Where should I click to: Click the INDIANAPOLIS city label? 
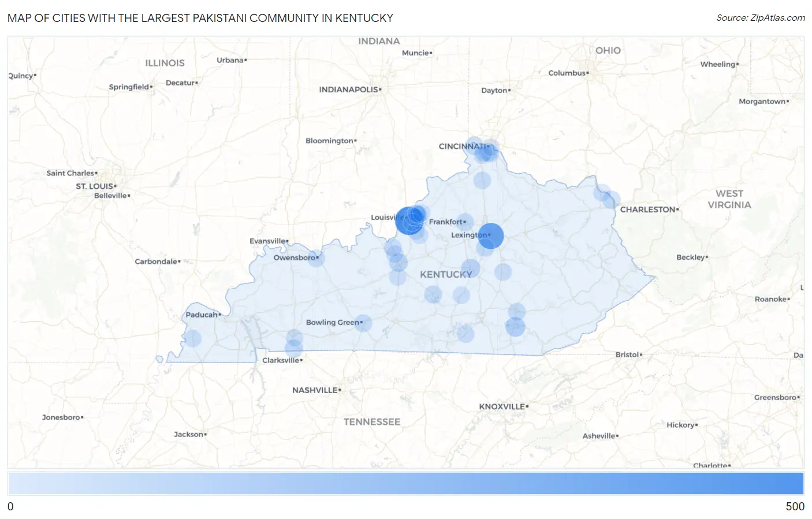(x=349, y=89)
